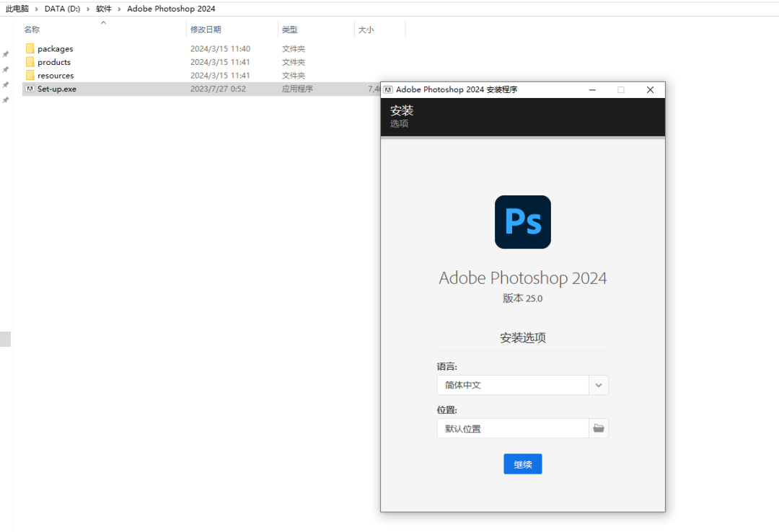The height and width of the screenshot is (532, 779).
Task: Click the 版本 25.0 text
Action: pyautogui.click(x=523, y=298)
